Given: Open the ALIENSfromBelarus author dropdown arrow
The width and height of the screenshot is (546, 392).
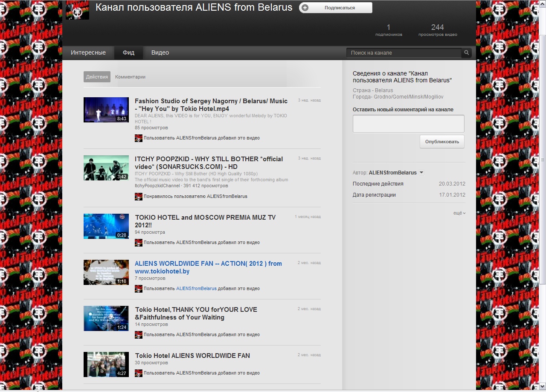Looking at the screenshot, I should tap(421, 173).
